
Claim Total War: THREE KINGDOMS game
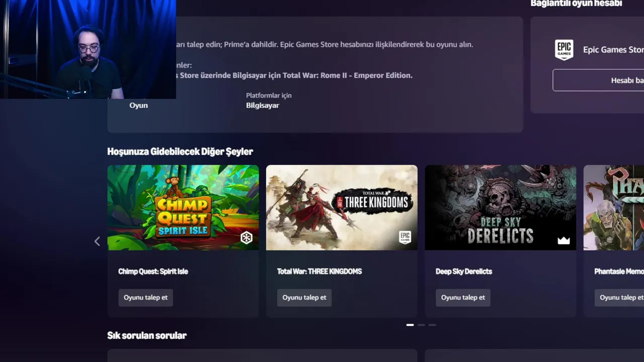304,297
